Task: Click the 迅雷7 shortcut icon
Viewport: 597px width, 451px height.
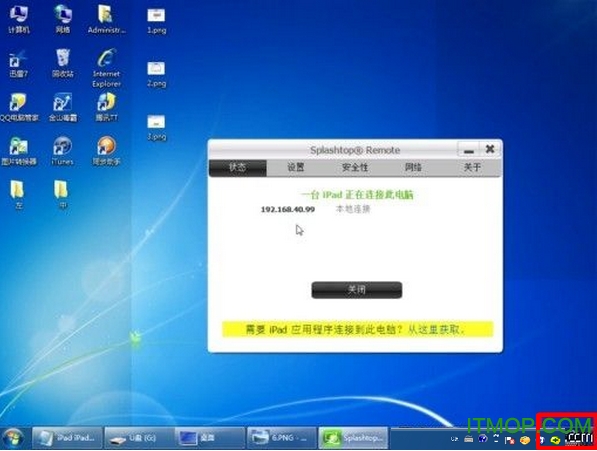Action: (x=18, y=64)
